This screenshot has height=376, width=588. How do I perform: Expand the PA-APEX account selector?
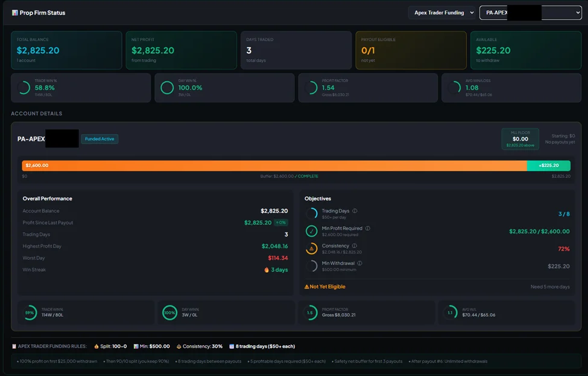(530, 13)
